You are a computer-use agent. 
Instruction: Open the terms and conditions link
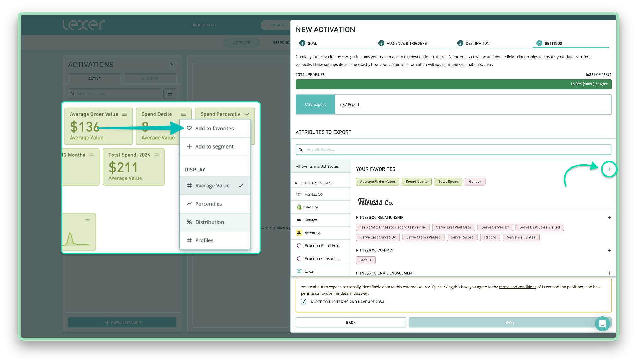[x=518, y=287]
